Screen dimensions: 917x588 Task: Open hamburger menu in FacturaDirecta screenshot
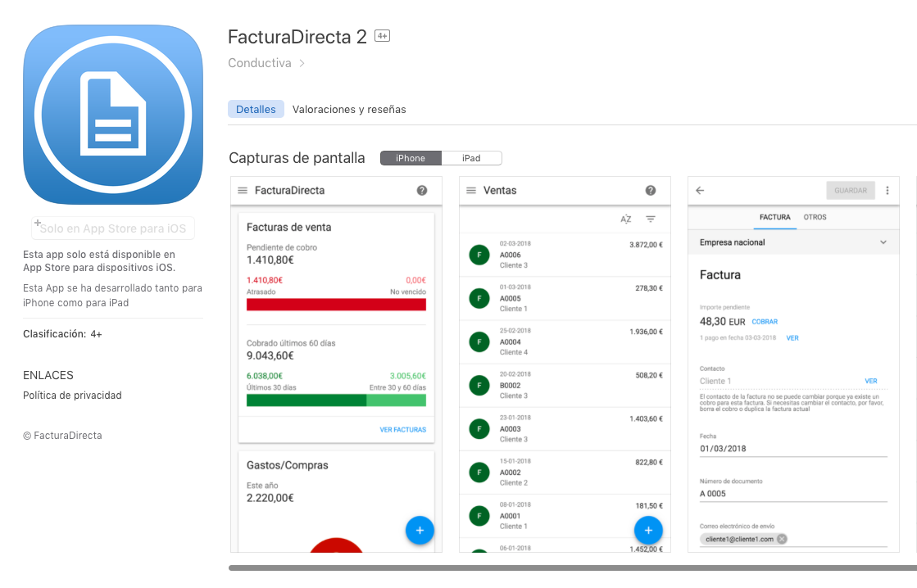pyautogui.click(x=243, y=191)
